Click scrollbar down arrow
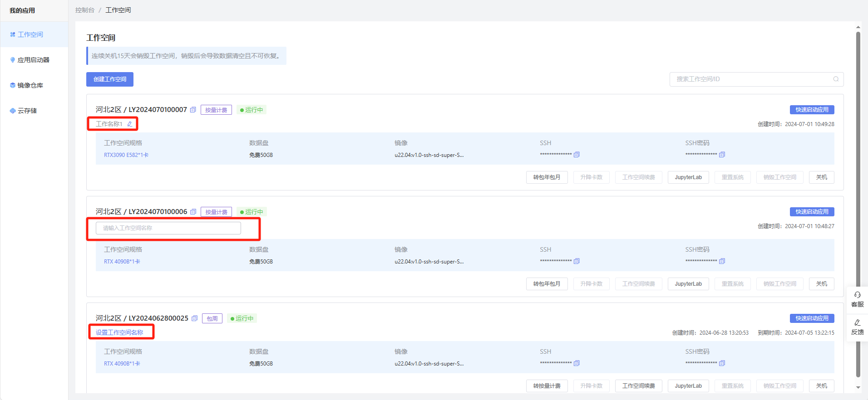Viewport: 868px width, 400px height. [x=858, y=387]
